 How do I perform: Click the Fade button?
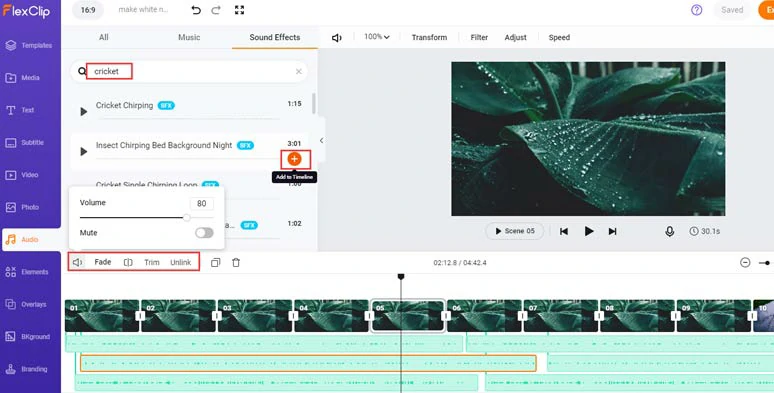tap(103, 262)
